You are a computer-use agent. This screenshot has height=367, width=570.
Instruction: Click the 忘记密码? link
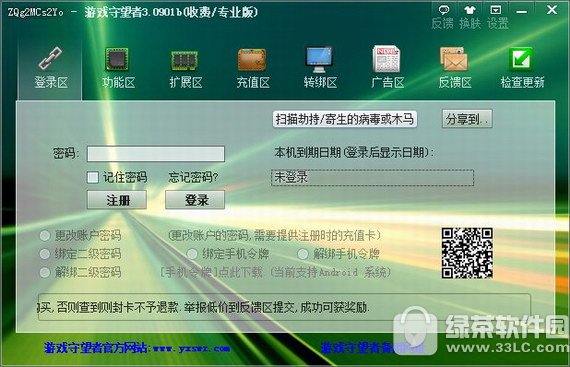(193, 177)
